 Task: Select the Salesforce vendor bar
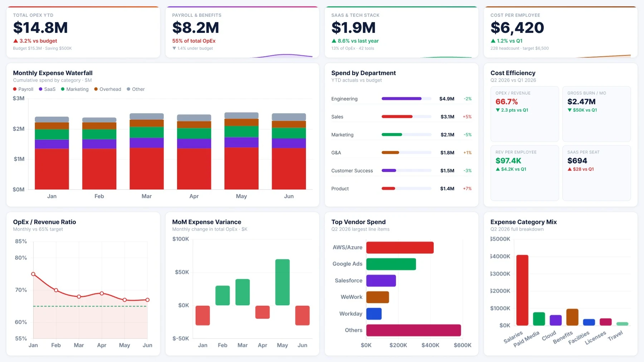(x=381, y=280)
